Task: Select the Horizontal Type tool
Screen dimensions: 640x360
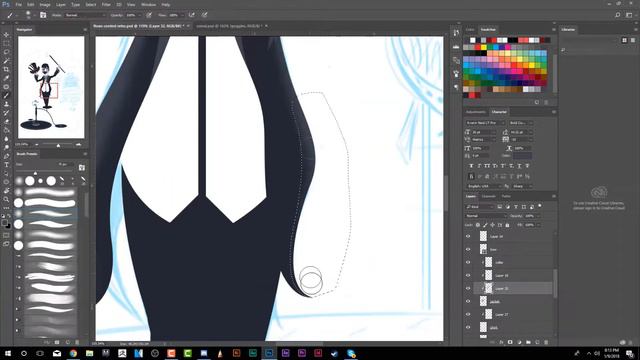Action: 6,165
